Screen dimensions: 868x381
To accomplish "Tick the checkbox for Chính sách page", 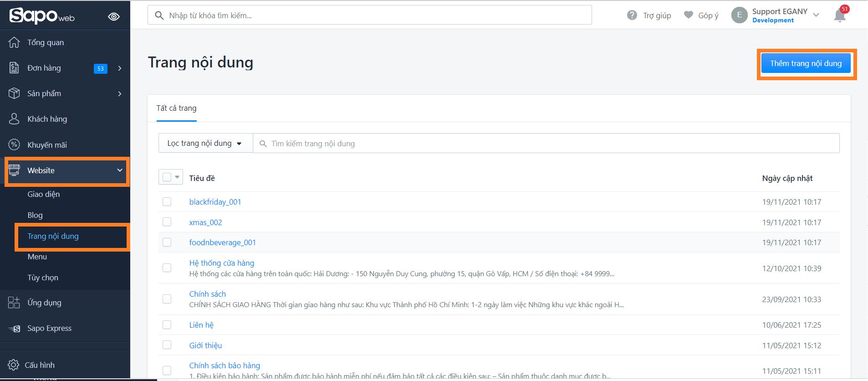I will point(167,299).
